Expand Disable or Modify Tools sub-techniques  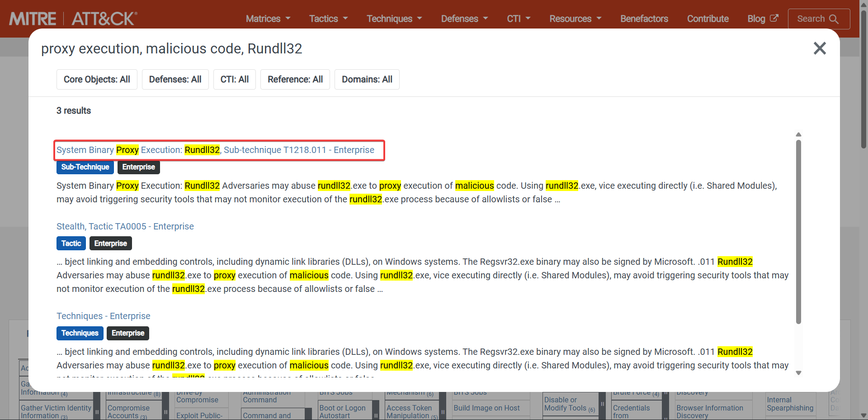point(602,404)
